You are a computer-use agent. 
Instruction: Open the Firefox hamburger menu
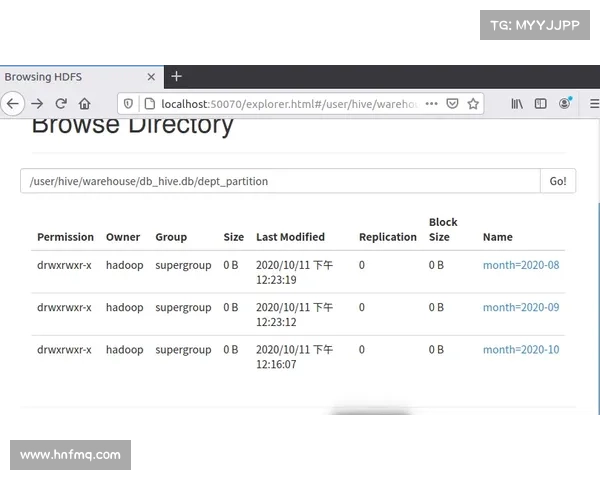(593, 103)
